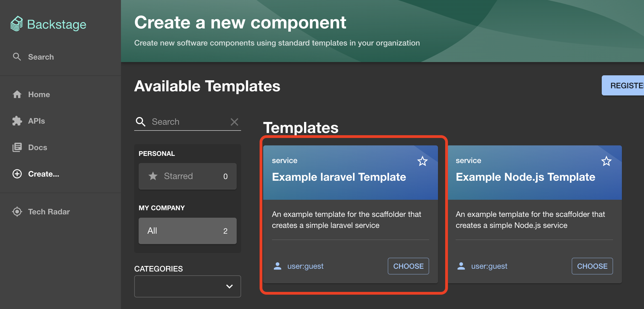Clear the templates search with the X
This screenshot has height=309, width=644.
[x=234, y=122]
